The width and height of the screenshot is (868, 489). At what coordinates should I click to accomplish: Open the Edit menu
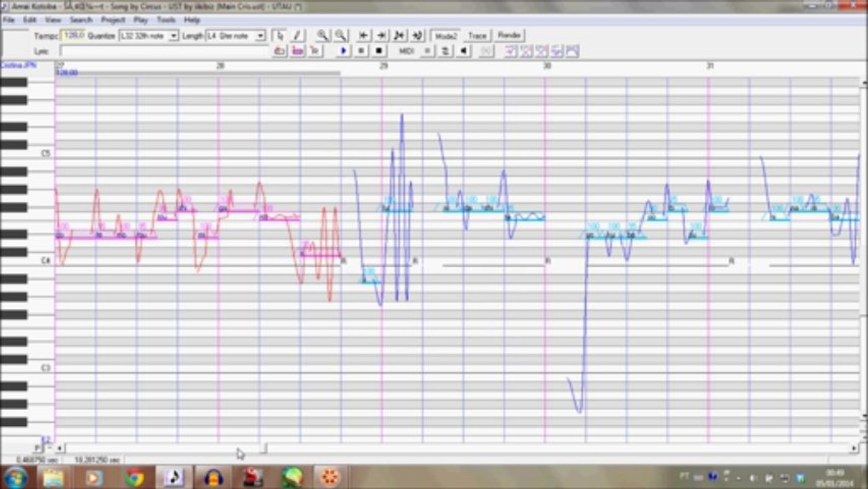30,20
